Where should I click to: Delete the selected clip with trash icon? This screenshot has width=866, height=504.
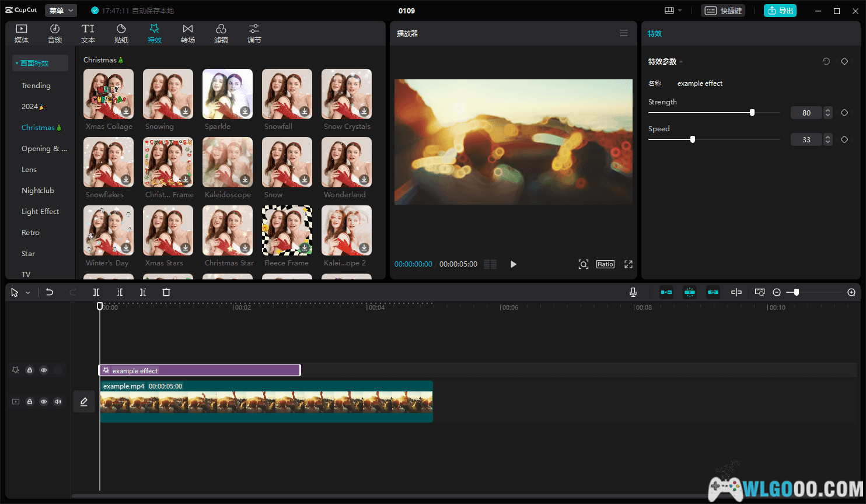(166, 292)
